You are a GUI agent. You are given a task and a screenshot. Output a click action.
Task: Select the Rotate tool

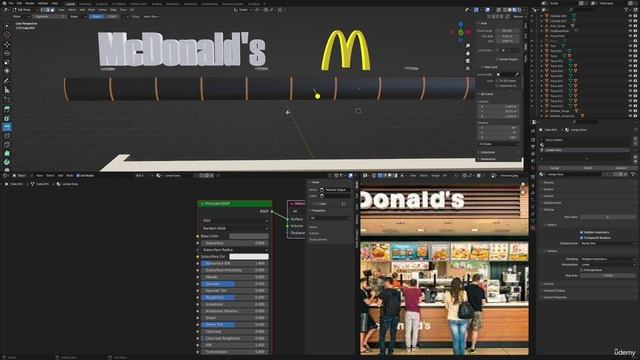coord(7,53)
